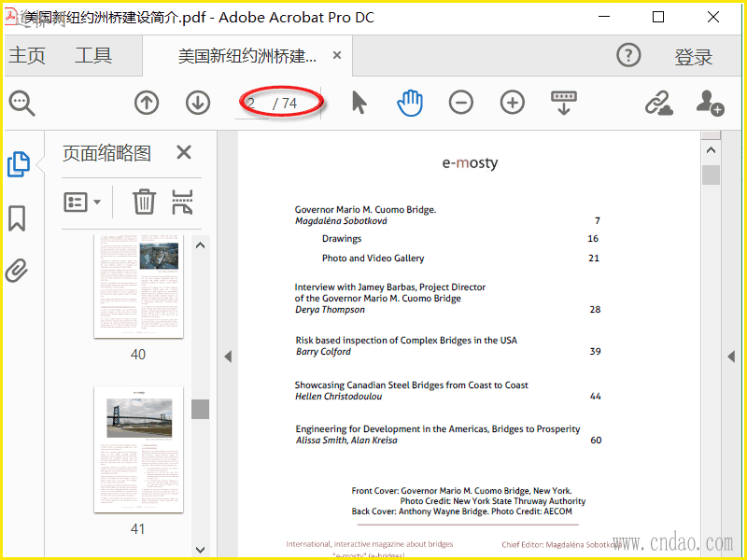Click 'Governor Mario M. Cuomo Bridge.' entry
The width and height of the screenshot is (747, 560).
[x=365, y=209]
